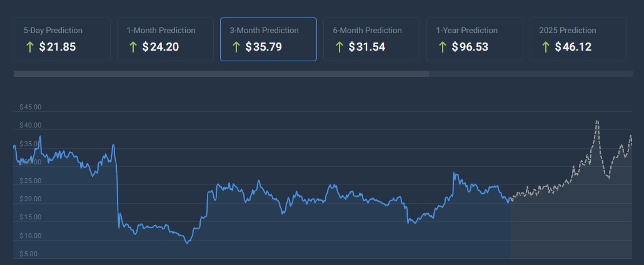Image resolution: width=644 pixels, height=265 pixels.
Task: Click the highest dashed forecast peak
Action: pyautogui.click(x=596, y=121)
